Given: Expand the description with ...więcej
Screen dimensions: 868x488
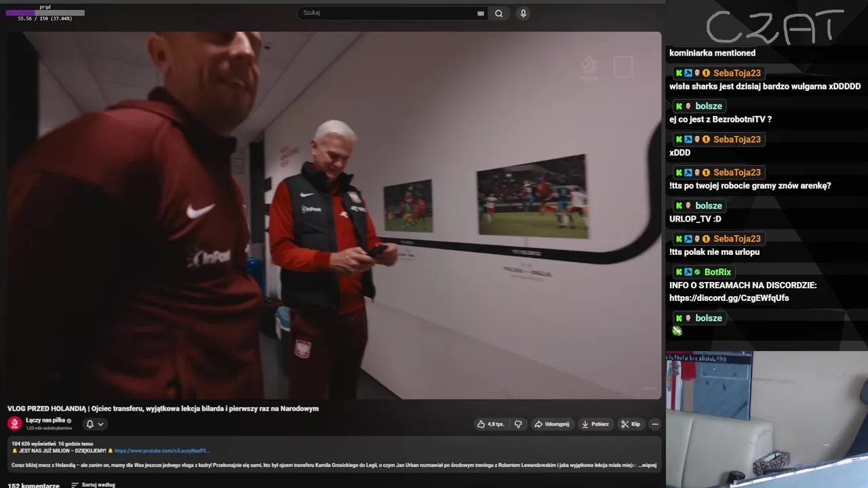Looking at the screenshot, I should point(648,465).
